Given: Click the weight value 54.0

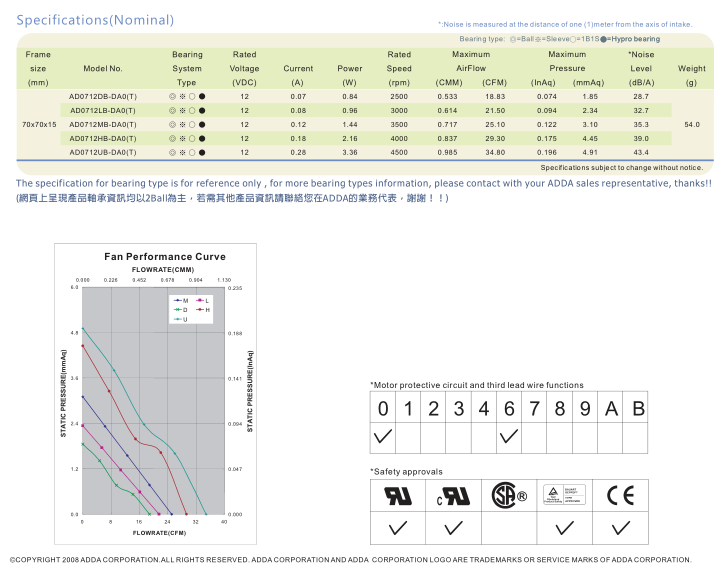Looking at the screenshot, I should [692, 125].
